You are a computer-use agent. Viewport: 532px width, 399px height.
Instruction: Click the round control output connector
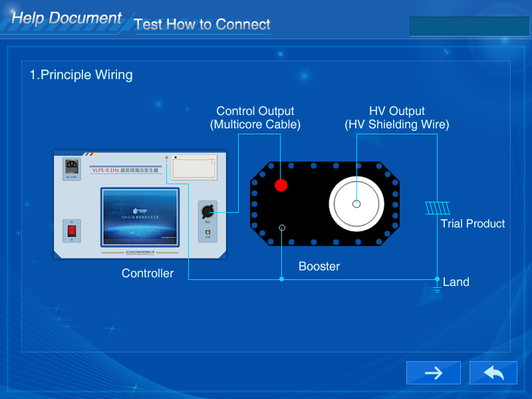[x=207, y=213]
